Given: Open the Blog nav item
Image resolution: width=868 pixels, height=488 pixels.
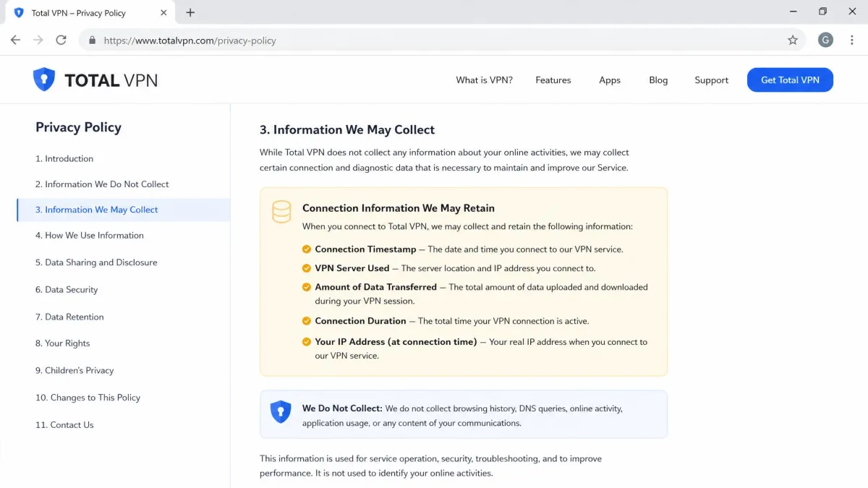Looking at the screenshot, I should click(x=658, y=80).
